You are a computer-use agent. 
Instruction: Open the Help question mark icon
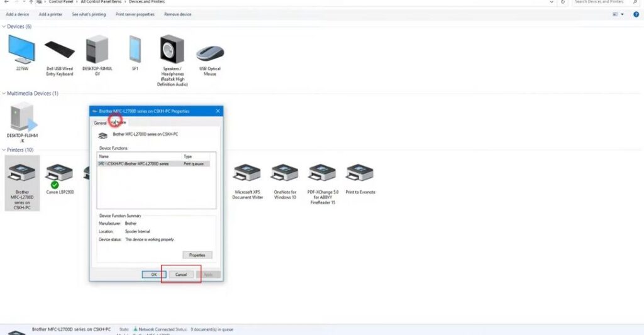[636, 14]
